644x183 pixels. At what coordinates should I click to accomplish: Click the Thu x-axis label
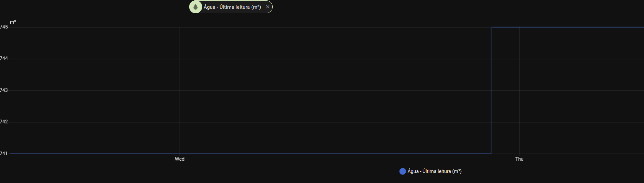(x=519, y=159)
